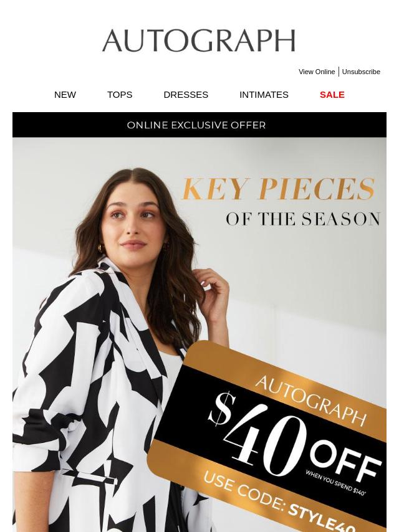Screen dimensions: 399x532
Task: Click the OFF text on the coupon
Action: [x=345, y=460]
